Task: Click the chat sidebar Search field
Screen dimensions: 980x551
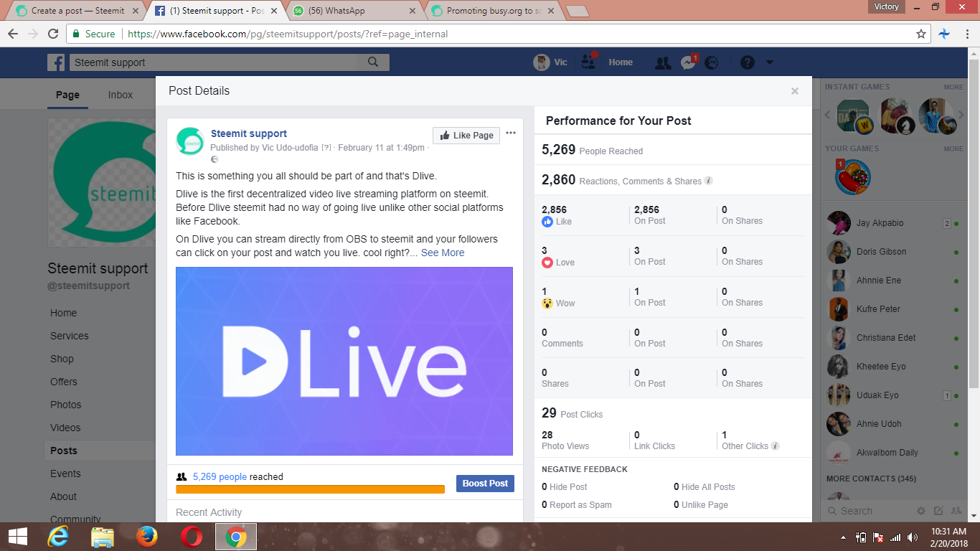Action: click(x=868, y=511)
